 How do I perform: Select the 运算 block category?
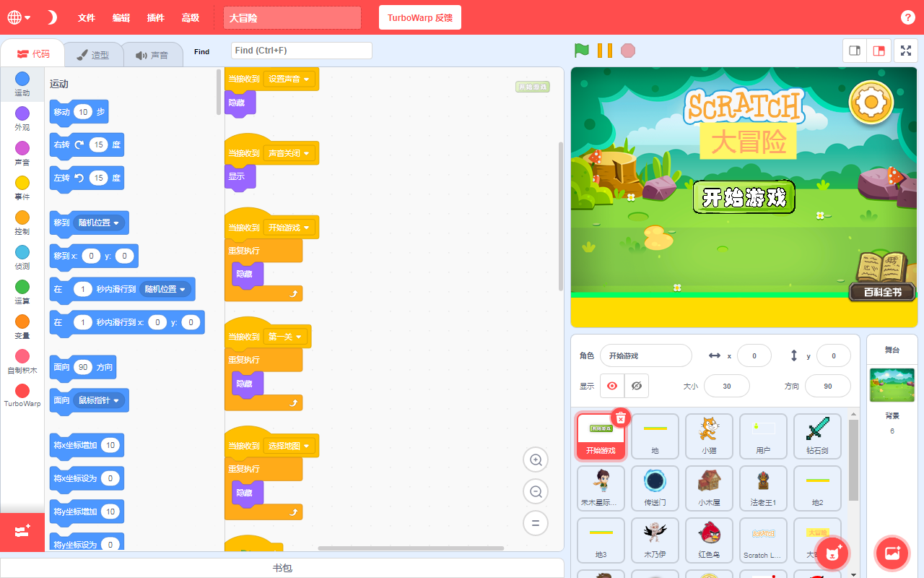click(x=22, y=292)
